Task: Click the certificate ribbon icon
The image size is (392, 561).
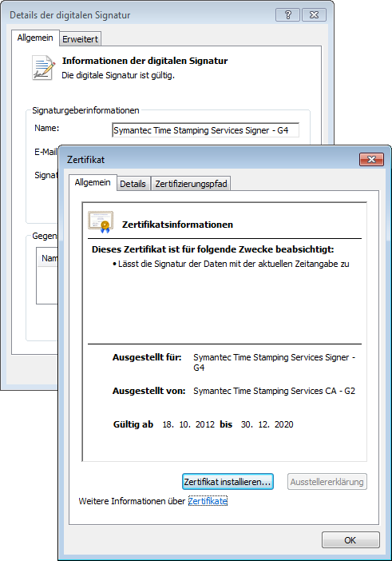Action: 101,222
